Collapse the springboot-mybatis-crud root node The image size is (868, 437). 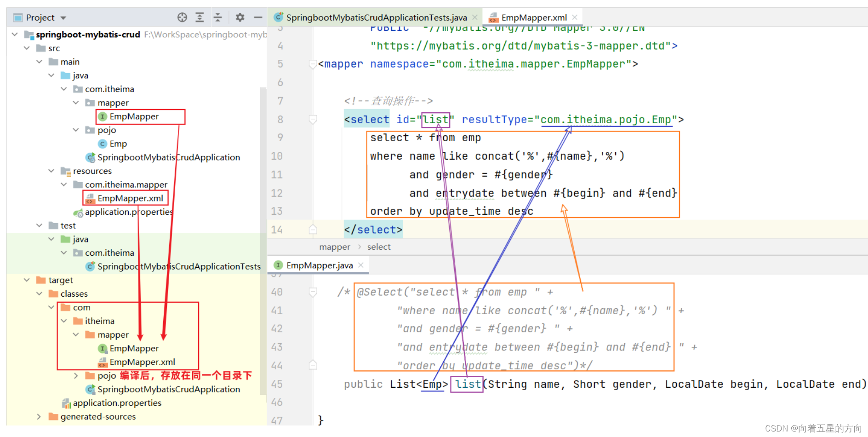click(x=15, y=34)
